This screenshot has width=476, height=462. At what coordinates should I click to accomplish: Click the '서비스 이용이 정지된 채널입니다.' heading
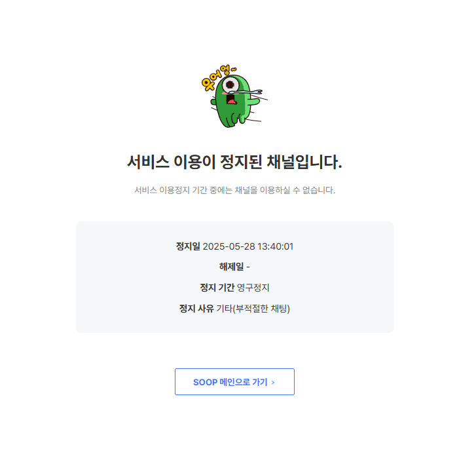(x=234, y=162)
